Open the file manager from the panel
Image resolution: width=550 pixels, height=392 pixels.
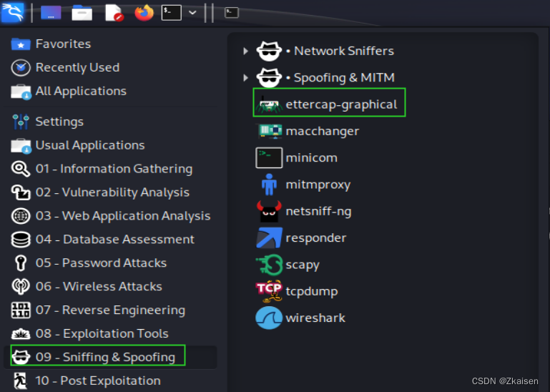[82, 13]
